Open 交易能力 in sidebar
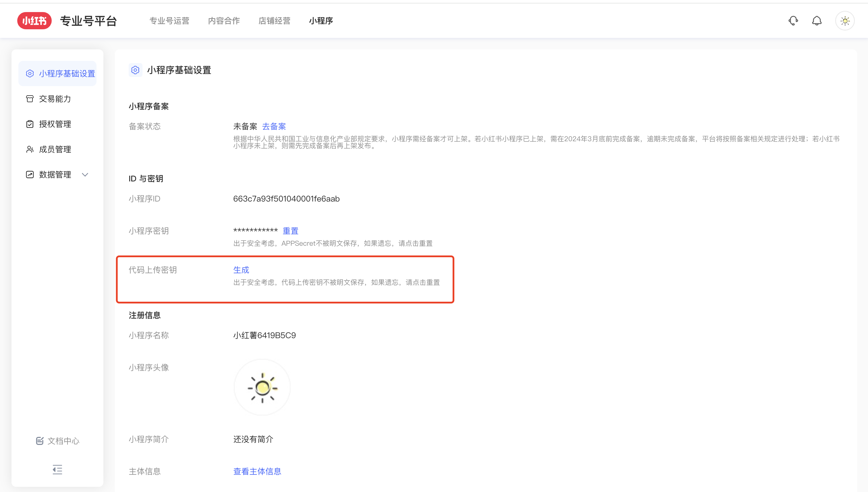 pos(57,99)
